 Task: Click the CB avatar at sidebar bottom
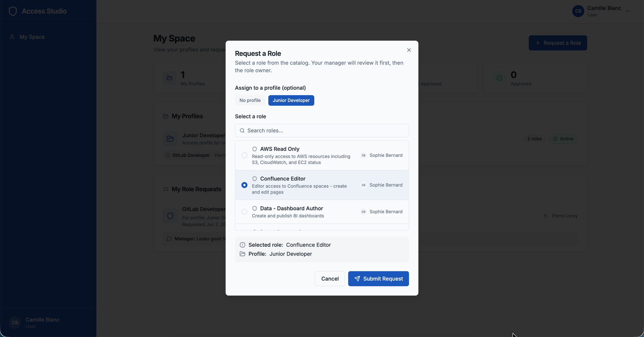click(15, 323)
